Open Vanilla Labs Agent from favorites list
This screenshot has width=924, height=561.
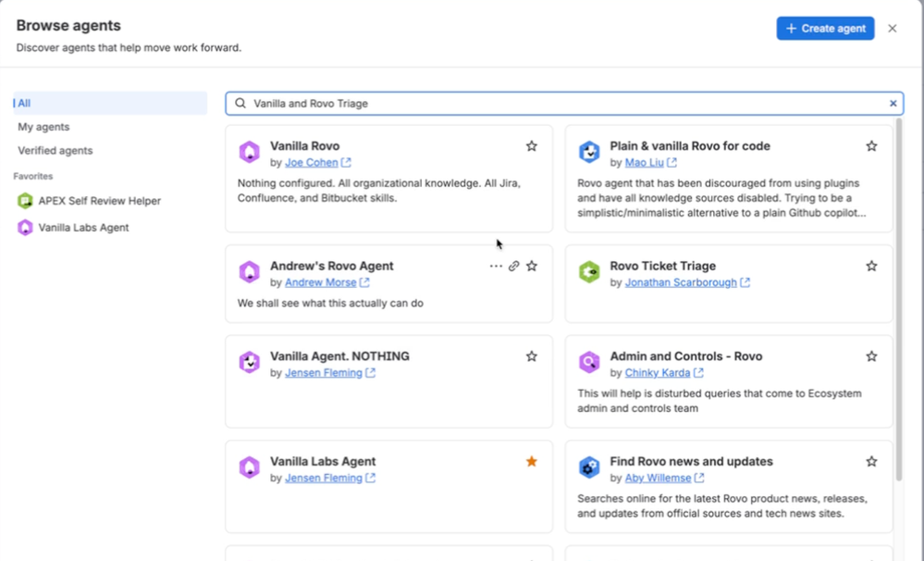click(x=83, y=227)
